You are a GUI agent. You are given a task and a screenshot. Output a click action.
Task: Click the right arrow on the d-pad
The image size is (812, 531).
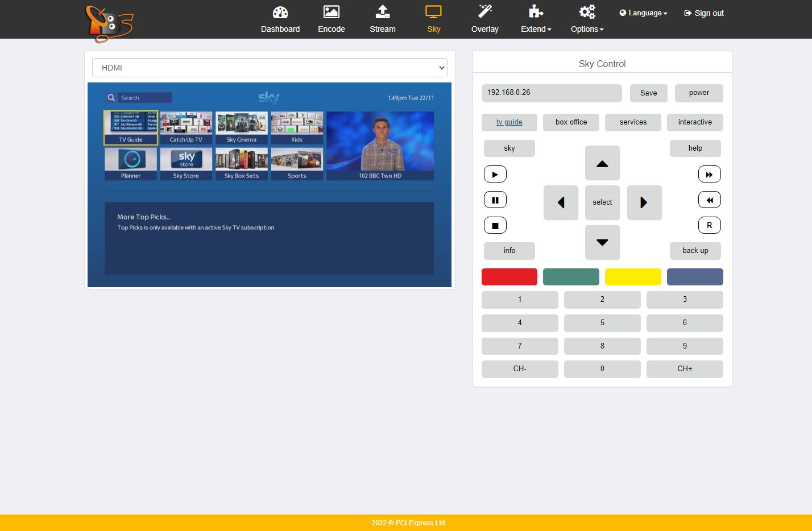644,202
